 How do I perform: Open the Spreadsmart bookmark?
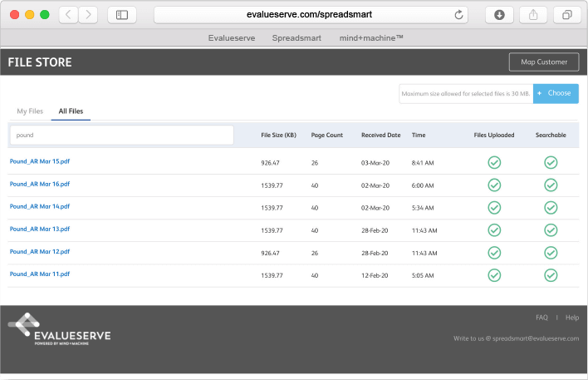tap(296, 38)
